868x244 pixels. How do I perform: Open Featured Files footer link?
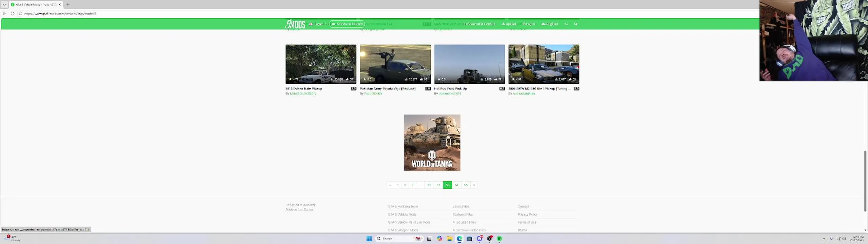[463, 215]
